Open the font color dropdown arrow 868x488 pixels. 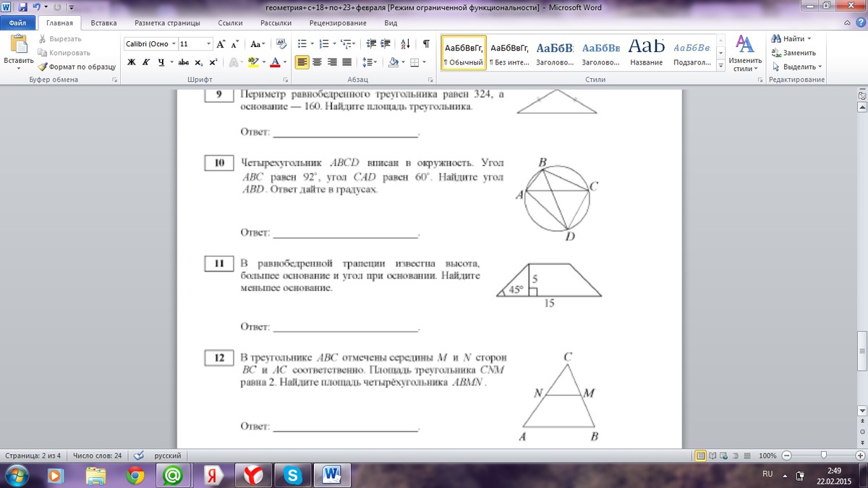pyautogui.click(x=285, y=62)
